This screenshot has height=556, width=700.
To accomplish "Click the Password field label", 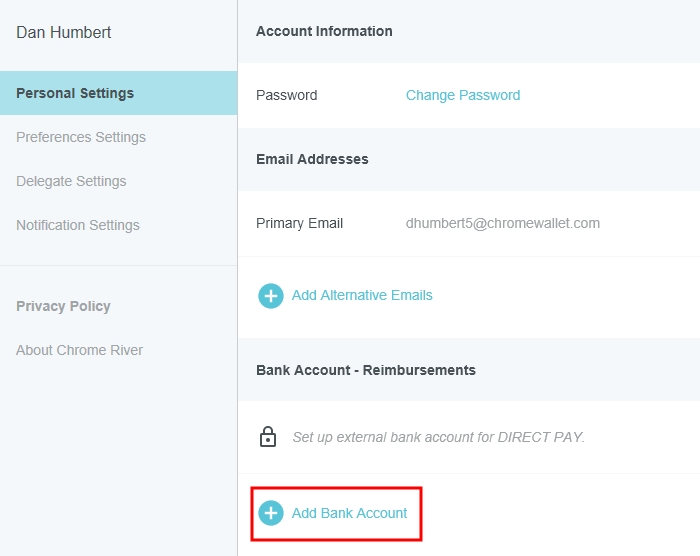I will (x=287, y=95).
